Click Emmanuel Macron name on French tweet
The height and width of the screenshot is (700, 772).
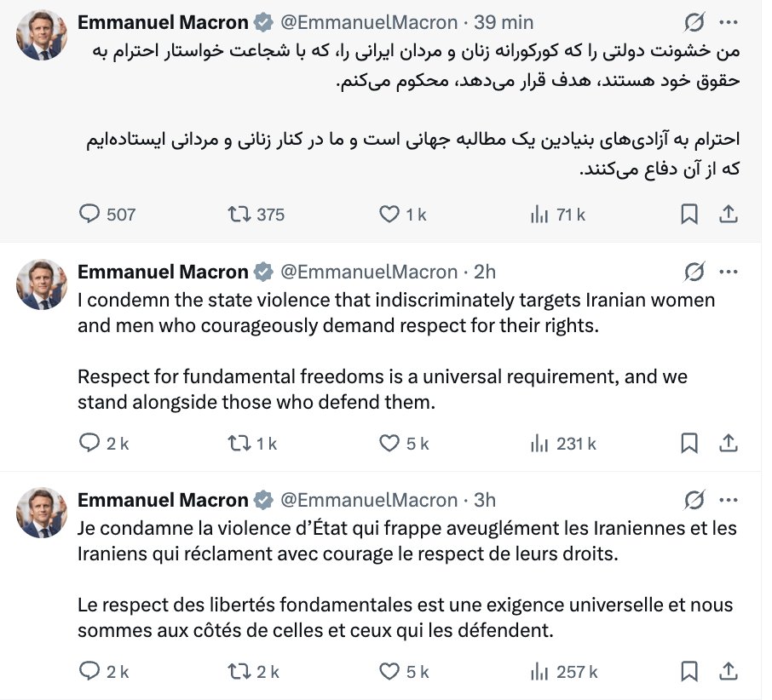163,500
